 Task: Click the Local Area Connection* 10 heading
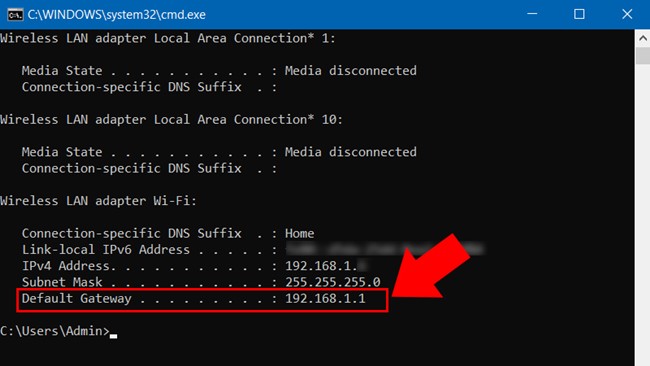tap(171, 120)
